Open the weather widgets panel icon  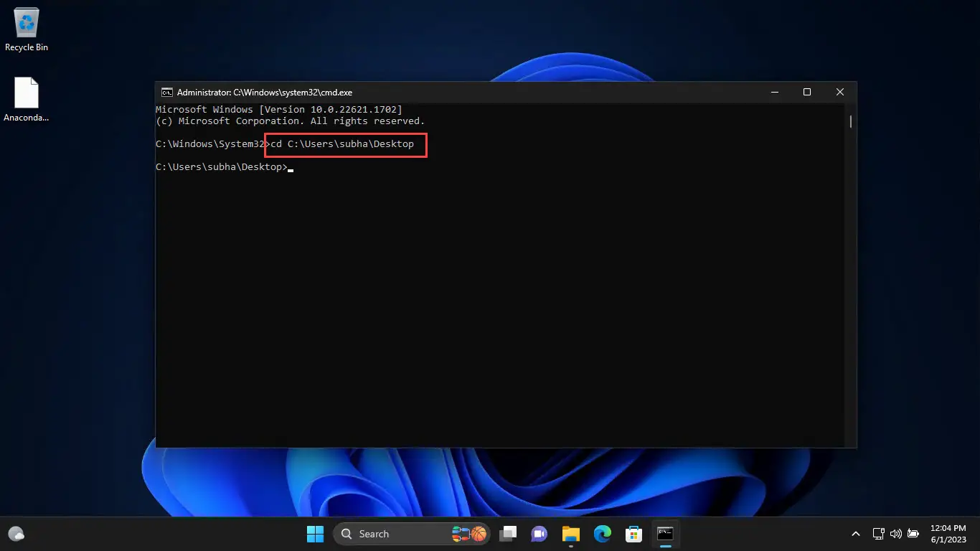(x=16, y=534)
